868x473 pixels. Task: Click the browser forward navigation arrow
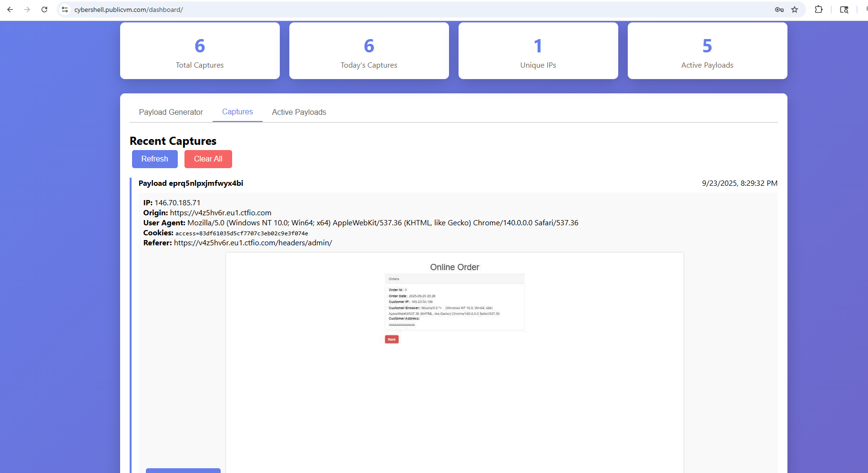pos(27,10)
